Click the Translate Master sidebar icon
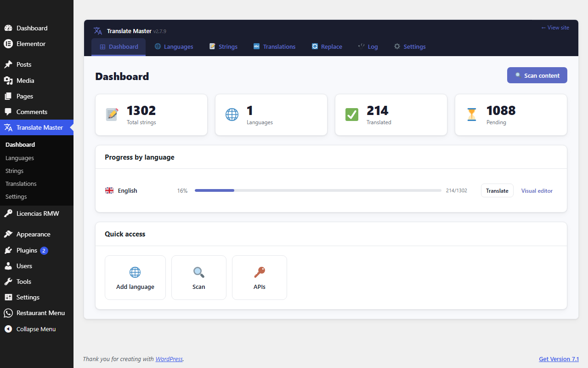 coord(8,127)
